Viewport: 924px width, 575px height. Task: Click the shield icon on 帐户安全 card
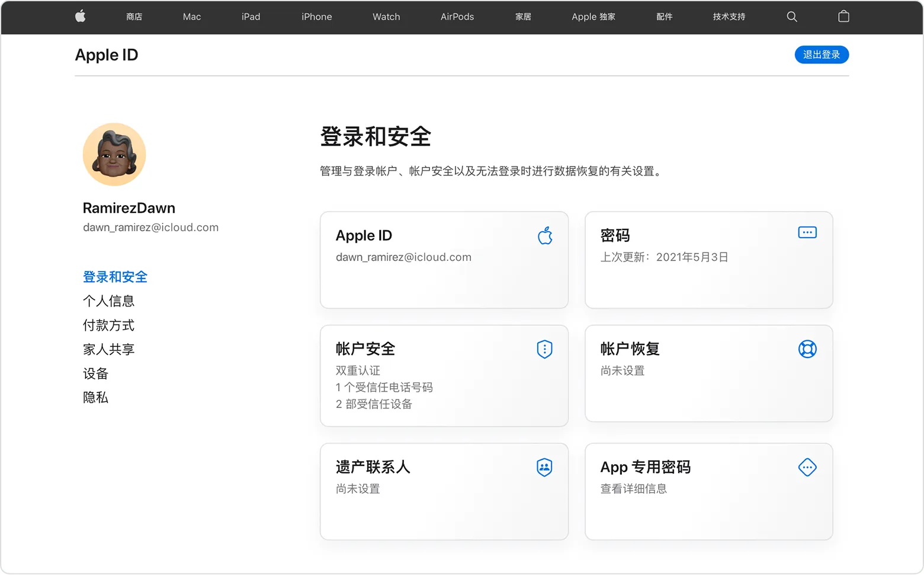click(x=544, y=349)
